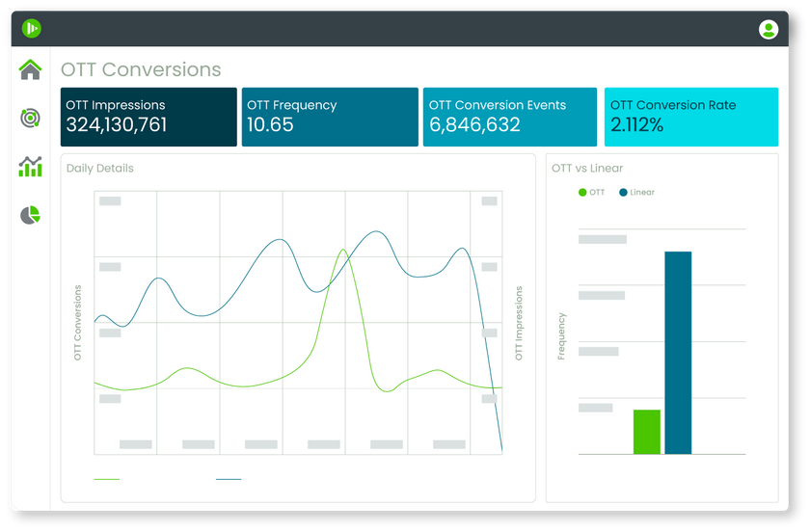Click the green OTT legend color dot
This screenshot has height=532, width=810.
(582, 193)
